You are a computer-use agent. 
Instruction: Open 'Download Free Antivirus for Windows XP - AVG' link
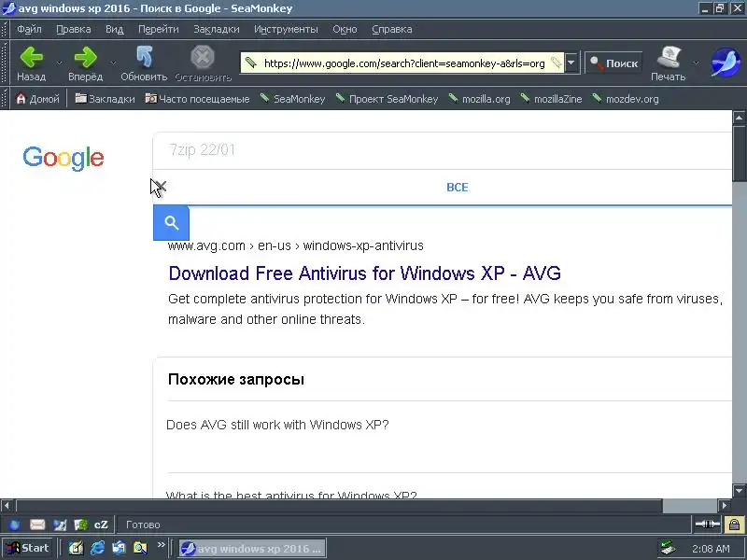tap(364, 273)
